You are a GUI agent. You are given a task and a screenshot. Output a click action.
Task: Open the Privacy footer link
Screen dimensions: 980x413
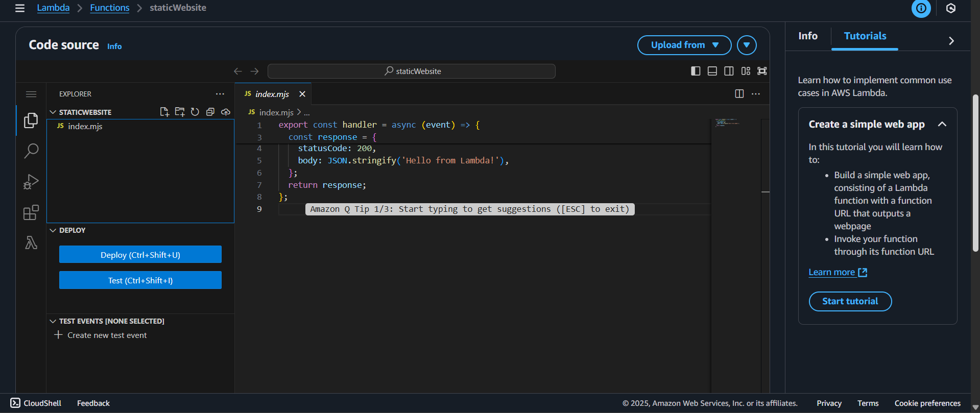[x=829, y=403]
